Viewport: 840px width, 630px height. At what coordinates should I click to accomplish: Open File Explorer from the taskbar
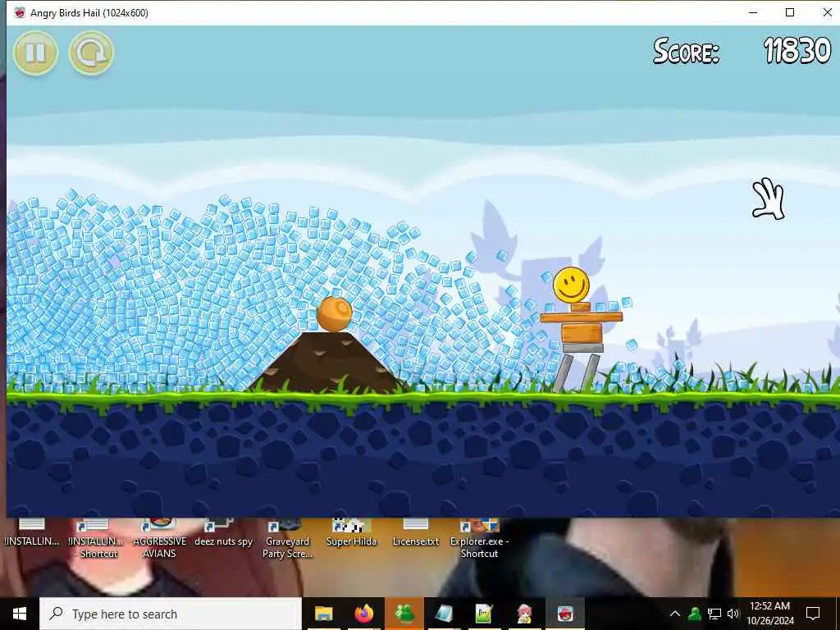pos(323,614)
